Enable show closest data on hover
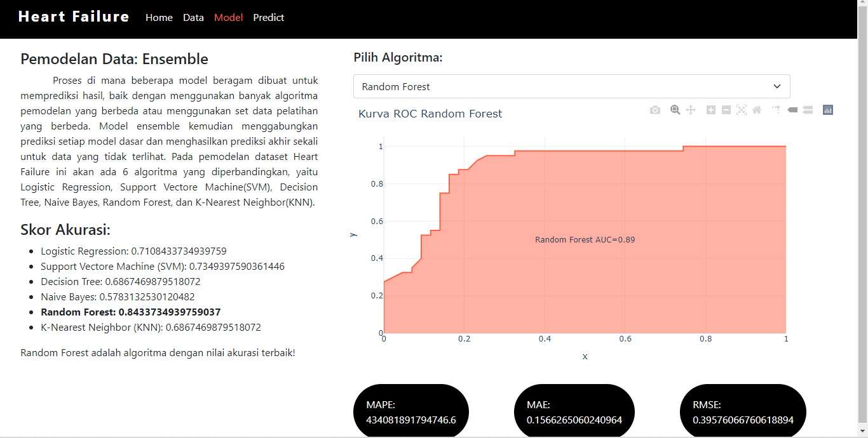868x438 pixels. coord(792,110)
